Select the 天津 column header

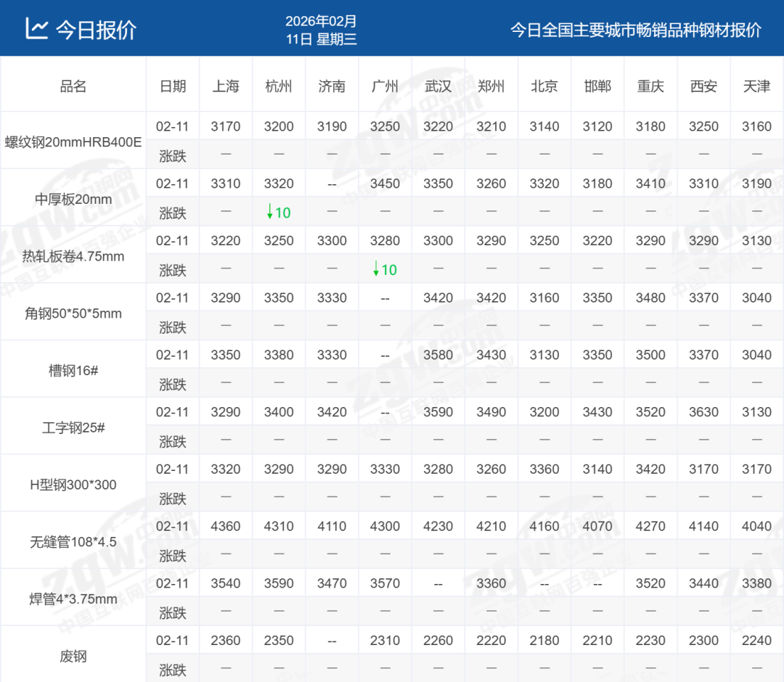tap(756, 86)
